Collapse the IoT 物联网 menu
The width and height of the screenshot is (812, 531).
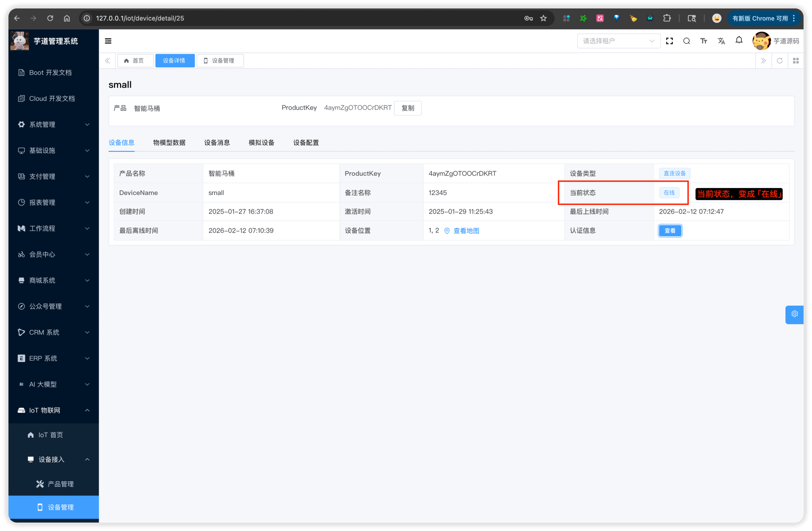pyautogui.click(x=53, y=410)
